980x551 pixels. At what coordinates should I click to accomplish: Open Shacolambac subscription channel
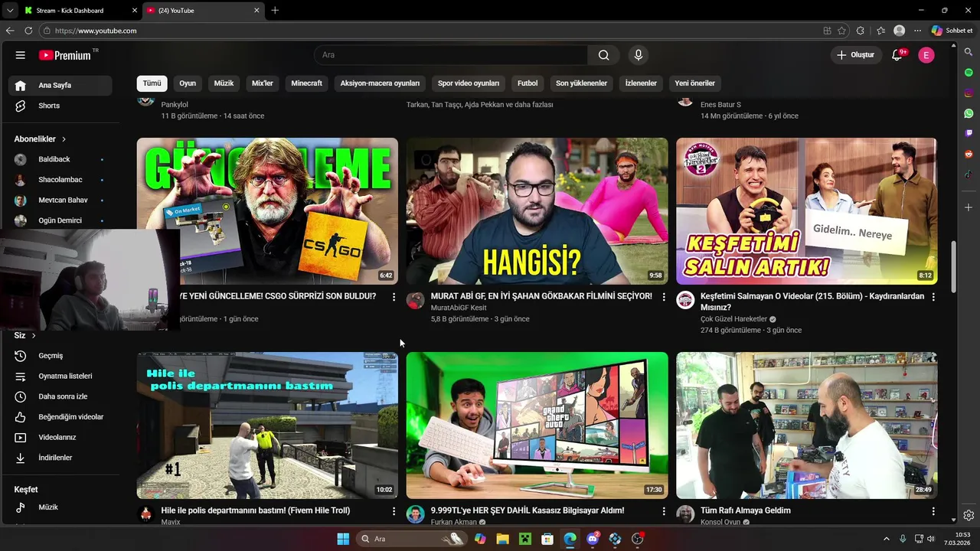click(60, 180)
